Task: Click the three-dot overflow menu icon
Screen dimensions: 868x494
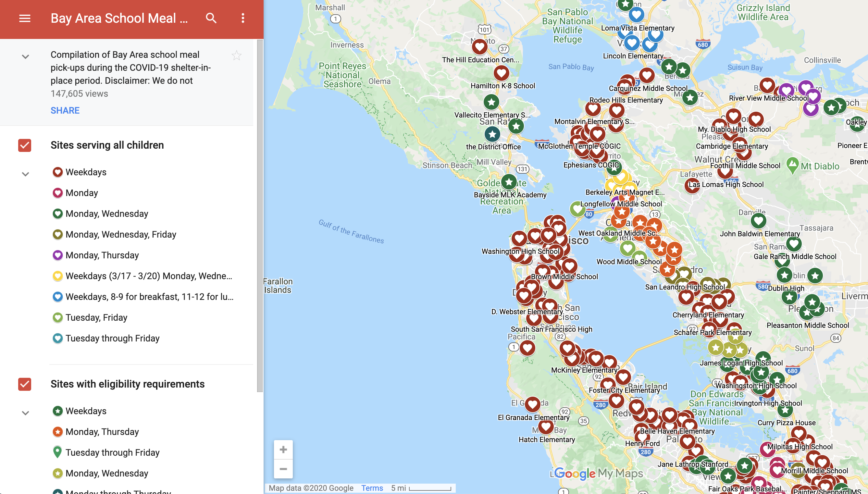Action: point(242,18)
